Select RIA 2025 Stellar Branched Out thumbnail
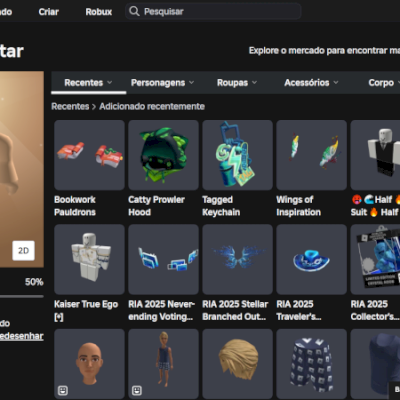400x400 pixels. pyautogui.click(x=237, y=259)
